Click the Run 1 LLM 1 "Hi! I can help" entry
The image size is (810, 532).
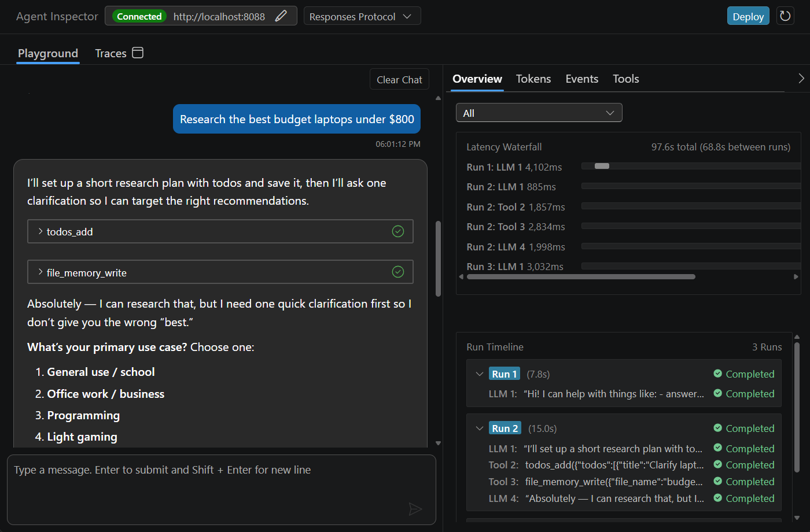[631, 394]
